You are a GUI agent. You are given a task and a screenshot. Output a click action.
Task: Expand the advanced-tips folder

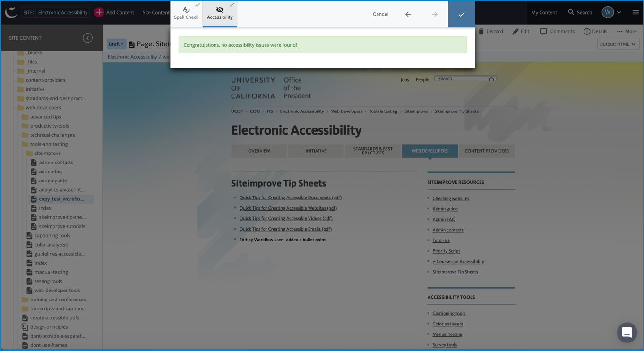[x=45, y=117]
